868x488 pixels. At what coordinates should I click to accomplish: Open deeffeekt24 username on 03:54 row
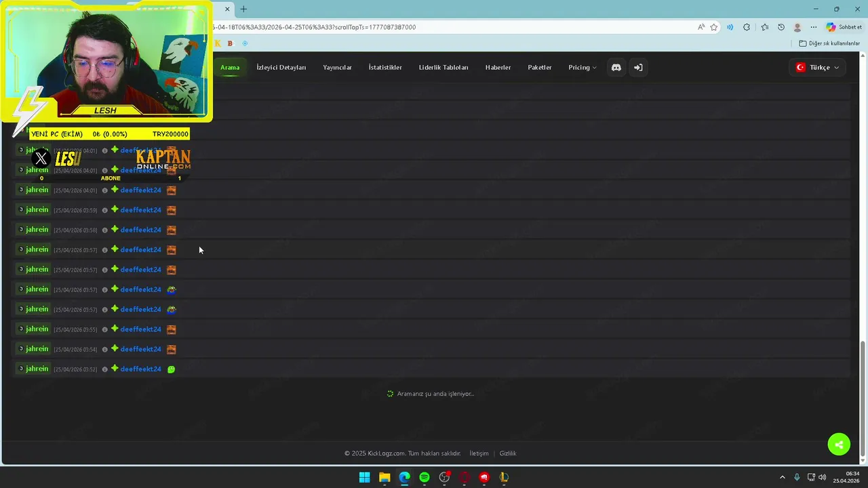coord(141,349)
